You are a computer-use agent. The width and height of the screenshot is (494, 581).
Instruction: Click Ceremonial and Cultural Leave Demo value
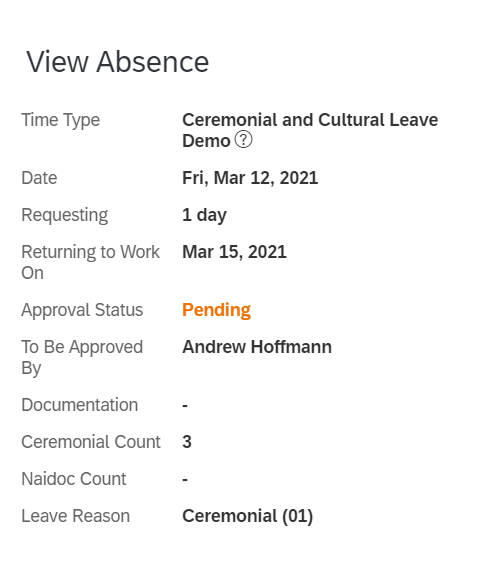310,130
